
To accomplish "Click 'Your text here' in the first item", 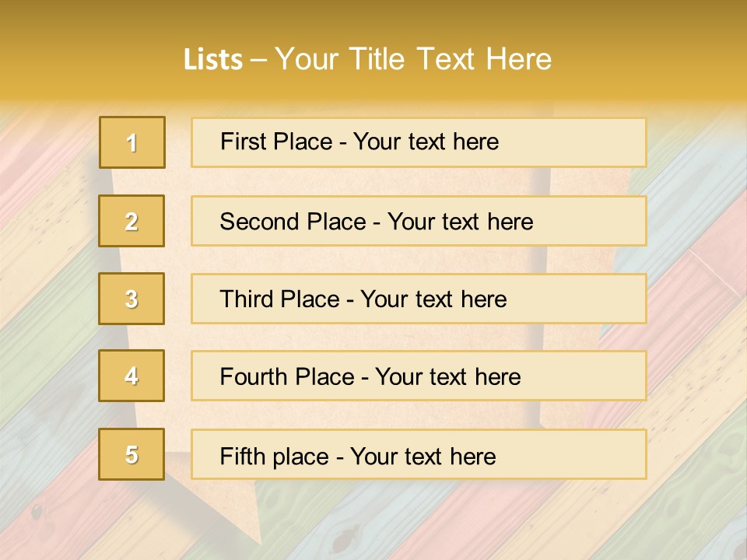I will pyautogui.click(x=426, y=142).
